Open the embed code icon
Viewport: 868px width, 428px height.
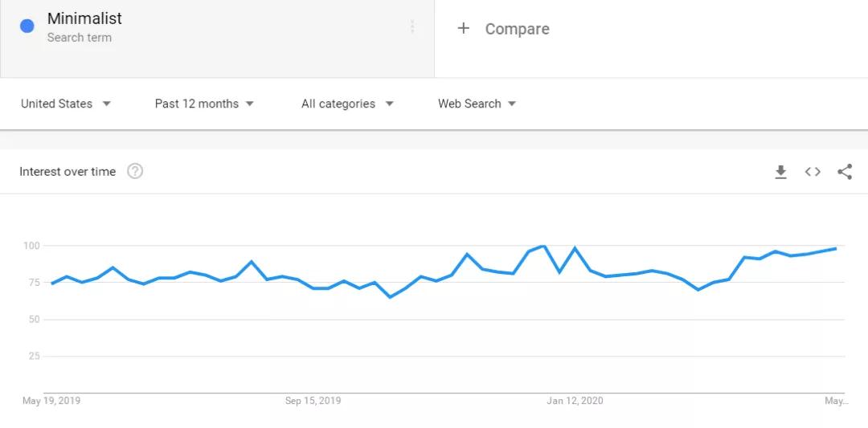(813, 172)
